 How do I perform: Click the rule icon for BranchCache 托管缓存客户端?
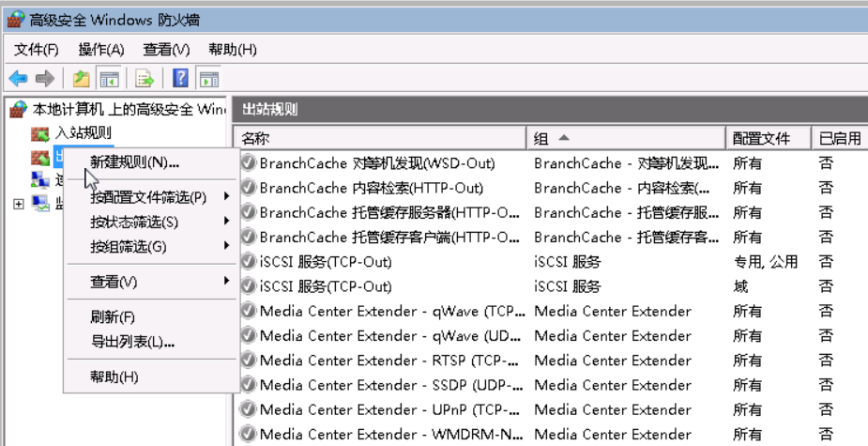[249, 237]
